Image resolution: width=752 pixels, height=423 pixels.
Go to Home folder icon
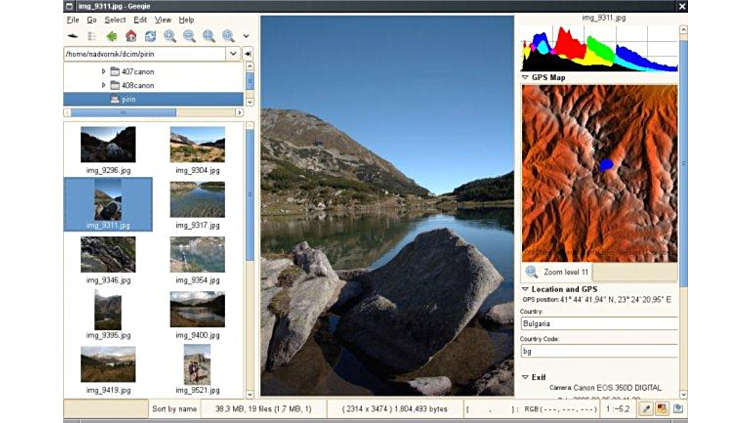130,36
